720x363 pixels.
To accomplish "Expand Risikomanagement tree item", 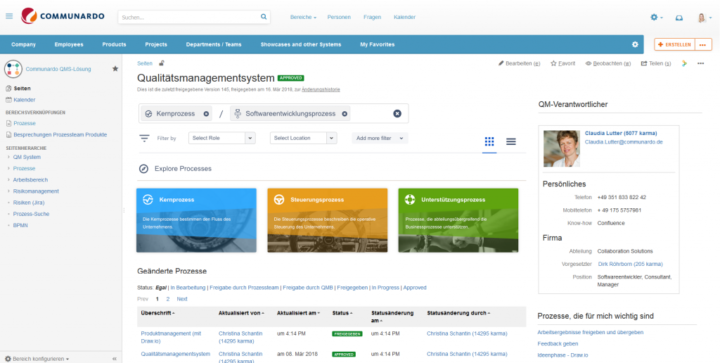I will 8,191.
